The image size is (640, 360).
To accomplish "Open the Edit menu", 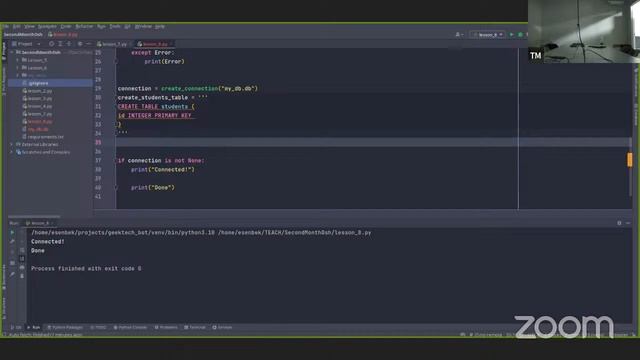I will tap(17, 27).
